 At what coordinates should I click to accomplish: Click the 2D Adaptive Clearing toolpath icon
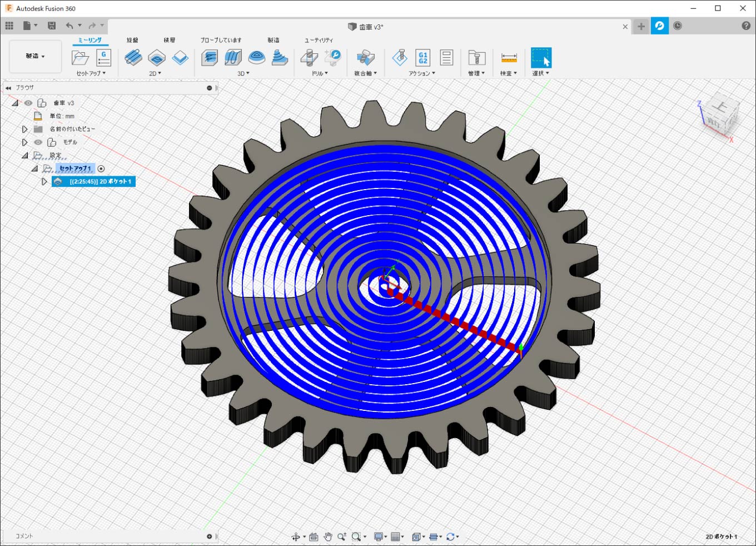(x=133, y=57)
